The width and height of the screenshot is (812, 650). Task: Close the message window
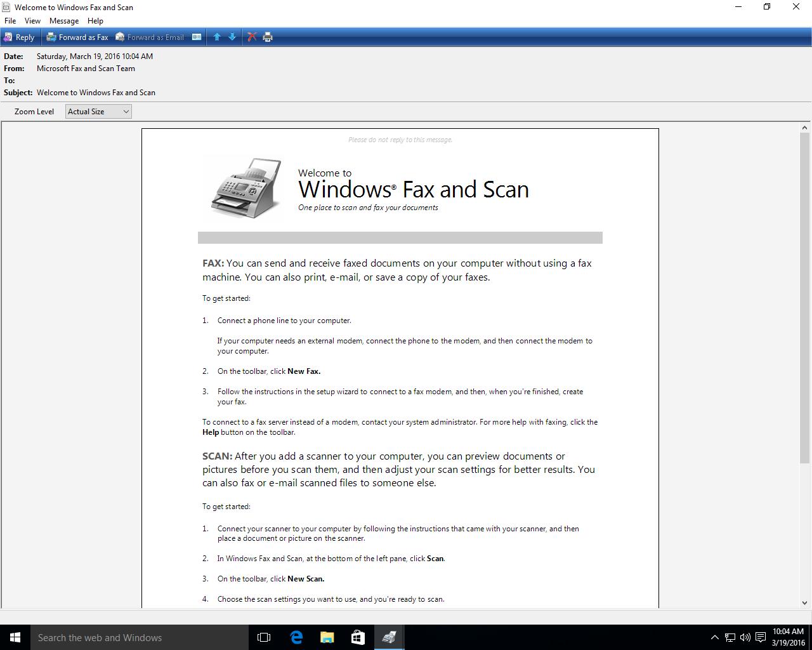tap(796, 7)
